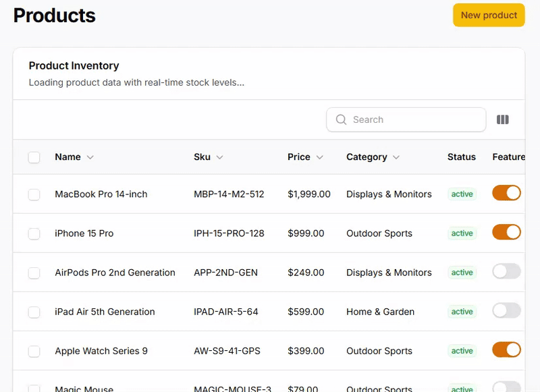Switch off featured toggle for Apple Watch

click(x=506, y=349)
